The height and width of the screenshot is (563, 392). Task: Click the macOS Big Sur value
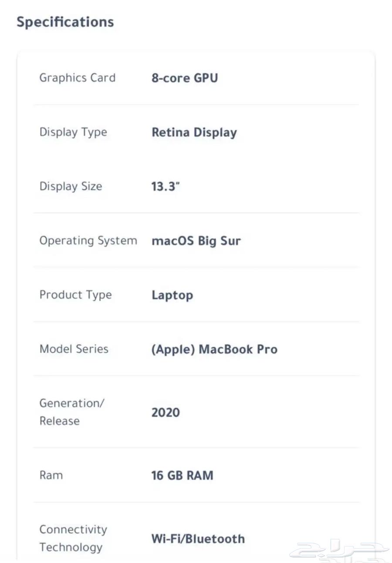(196, 241)
